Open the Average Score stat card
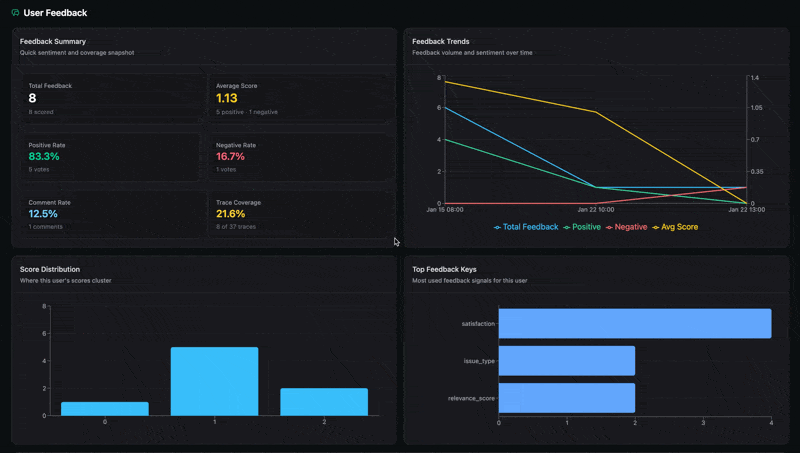The height and width of the screenshot is (453, 800). click(299, 99)
